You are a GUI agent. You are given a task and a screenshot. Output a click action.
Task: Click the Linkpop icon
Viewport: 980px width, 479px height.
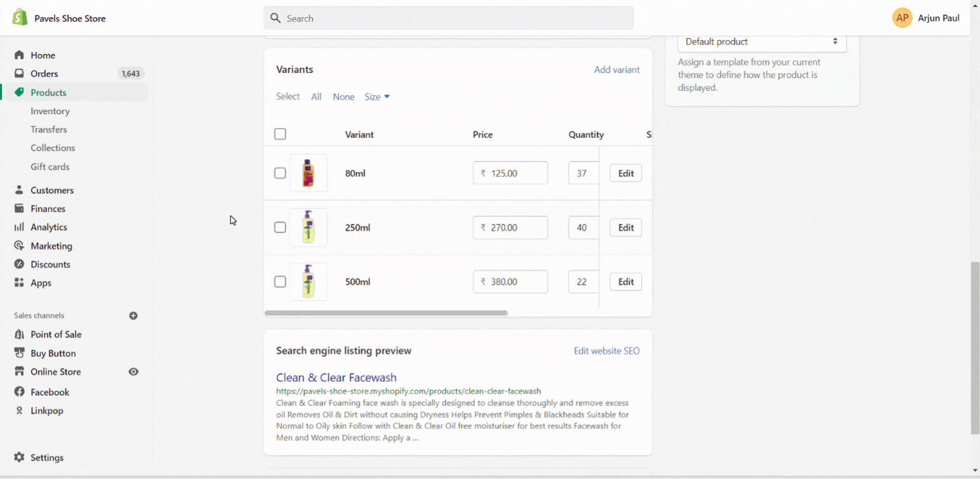[19, 410]
